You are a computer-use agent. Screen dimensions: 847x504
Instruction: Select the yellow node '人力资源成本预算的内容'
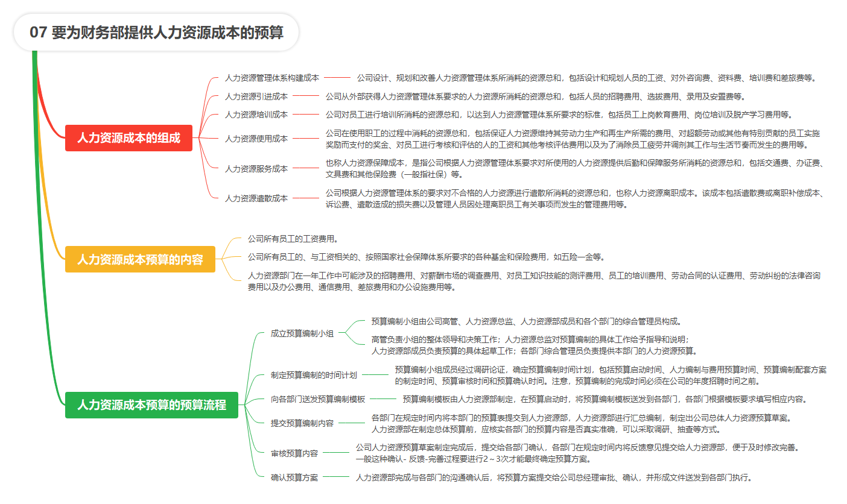click(140, 260)
